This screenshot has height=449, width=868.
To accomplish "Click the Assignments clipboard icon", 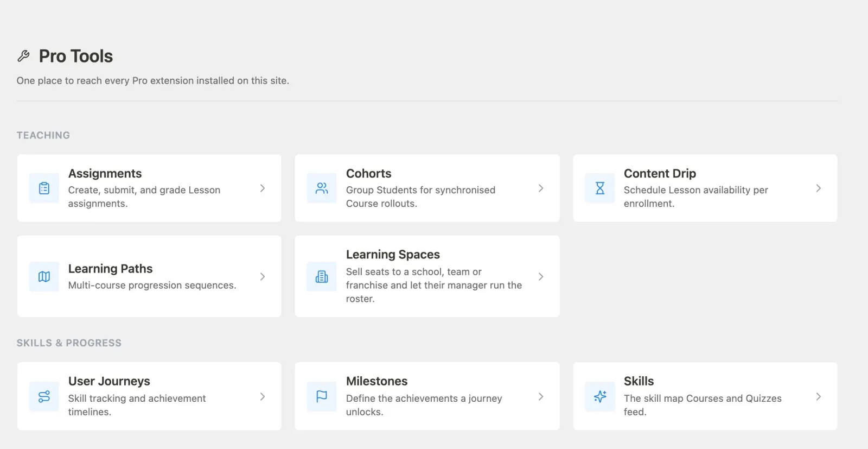I will coord(44,188).
